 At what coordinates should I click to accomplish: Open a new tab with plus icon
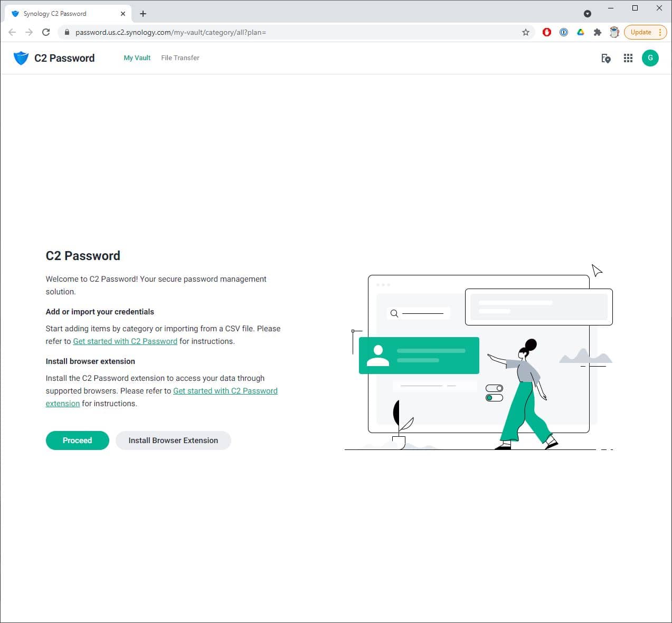tap(143, 14)
